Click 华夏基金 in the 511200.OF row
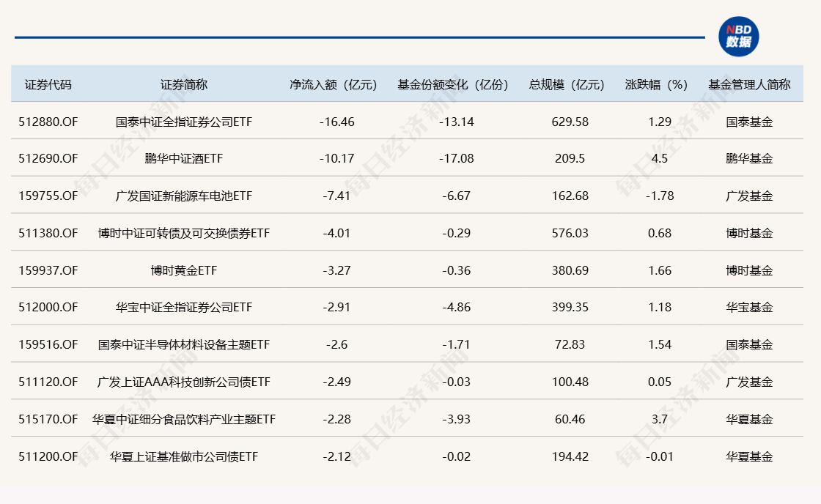Image resolution: width=821 pixels, height=504 pixels. click(749, 456)
